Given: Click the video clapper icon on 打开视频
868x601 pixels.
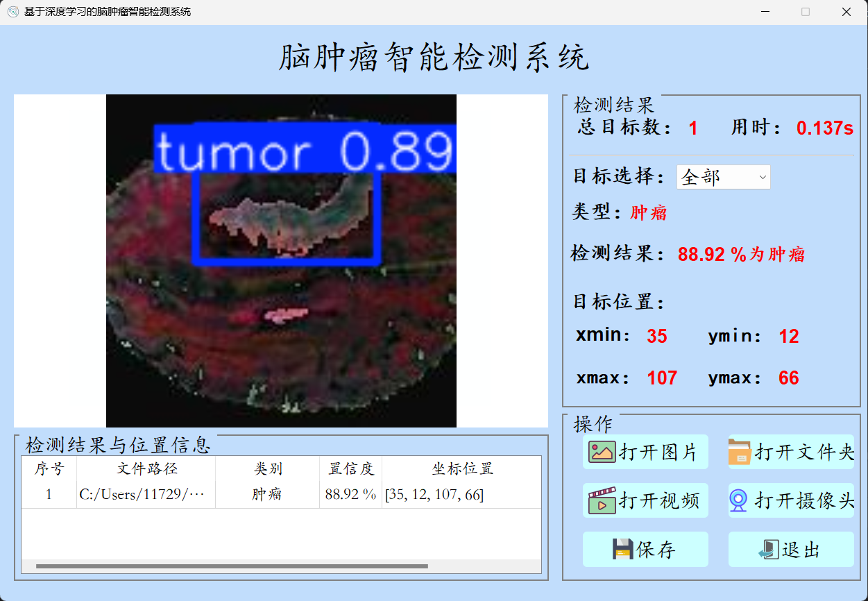Looking at the screenshot, I should (602, 500).
